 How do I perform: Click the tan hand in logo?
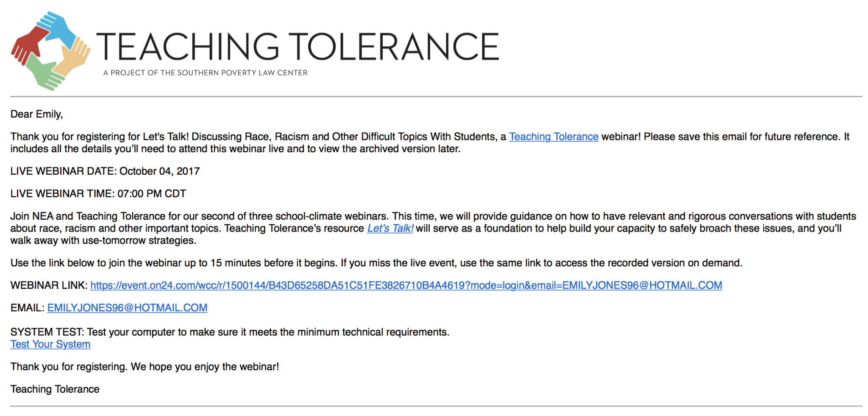click(75, 56)
